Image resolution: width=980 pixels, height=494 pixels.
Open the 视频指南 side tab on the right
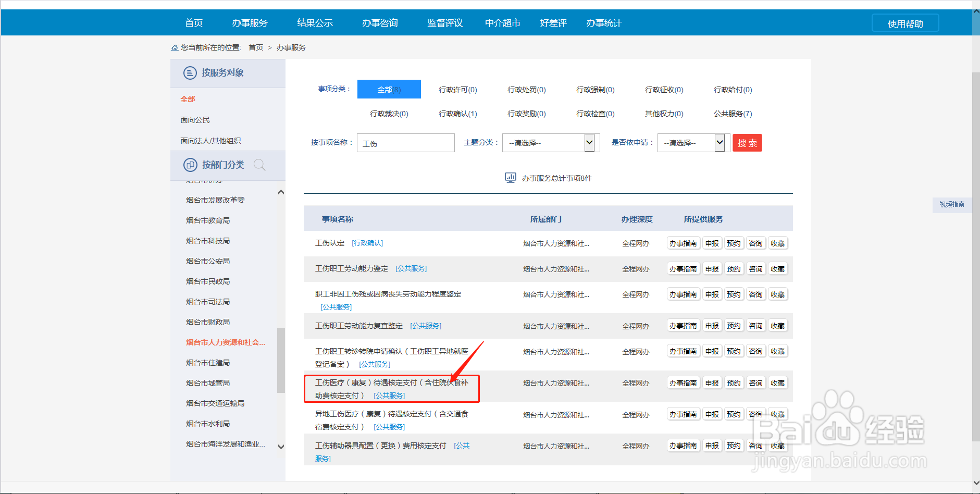coord(952,204)
